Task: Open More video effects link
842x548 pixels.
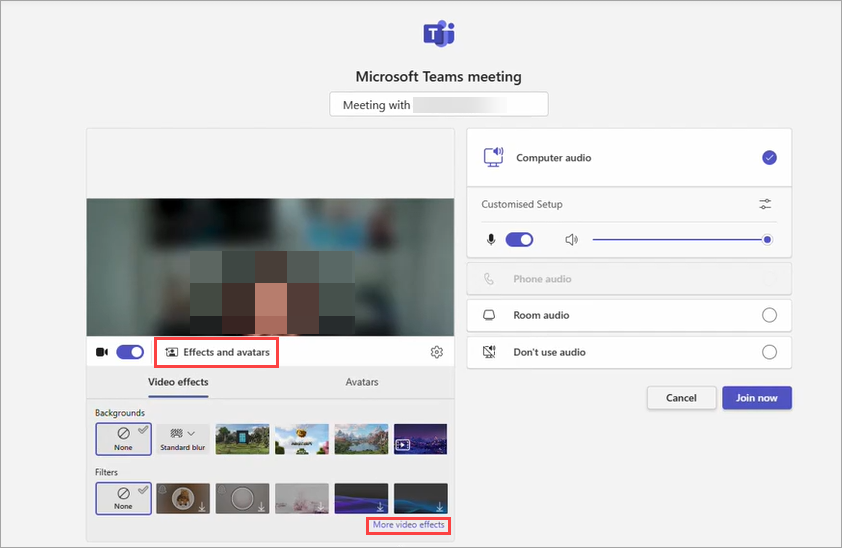Action: click(x=409, y=525)
